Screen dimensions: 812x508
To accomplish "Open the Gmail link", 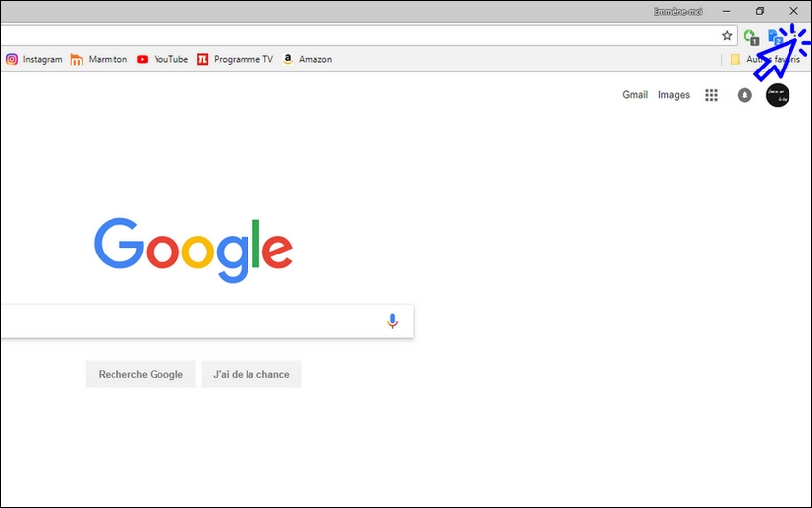I will [x=635, y=95].
